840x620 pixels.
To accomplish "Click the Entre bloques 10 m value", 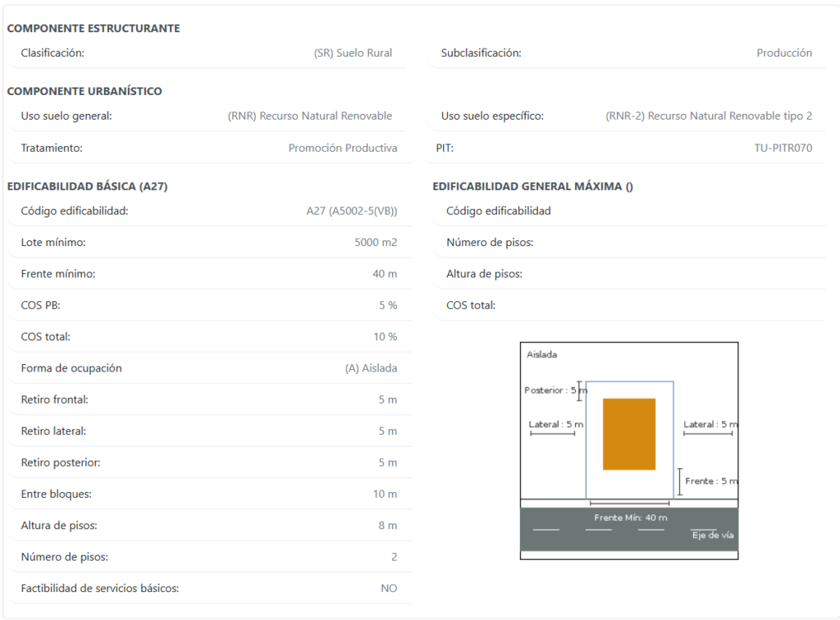I will click(386, 494).
